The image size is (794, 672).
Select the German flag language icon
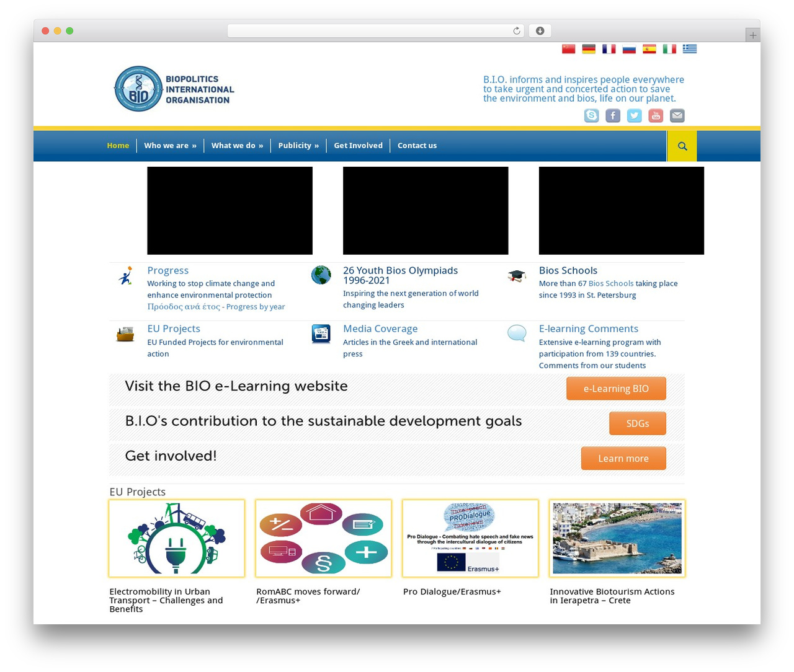click(589, 49)
